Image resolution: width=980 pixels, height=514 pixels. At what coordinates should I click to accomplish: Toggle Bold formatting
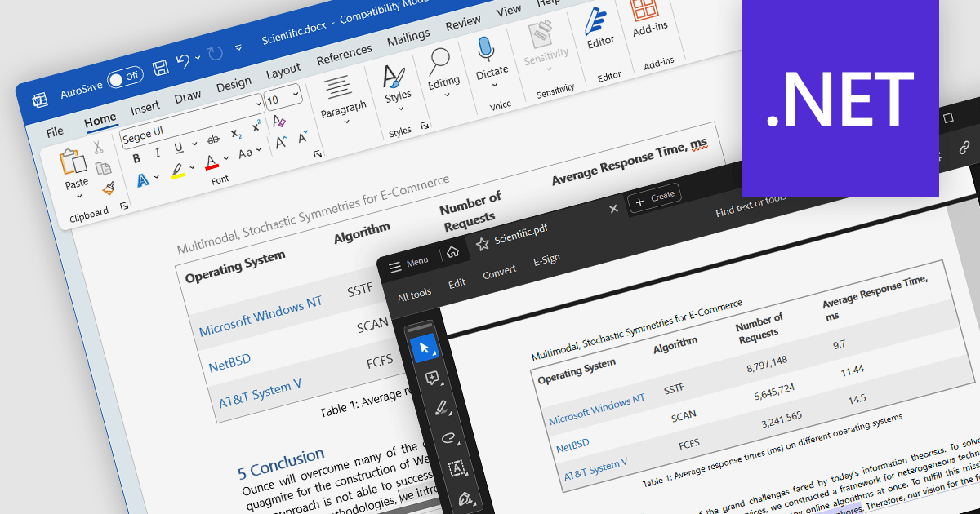coord(136,157)
